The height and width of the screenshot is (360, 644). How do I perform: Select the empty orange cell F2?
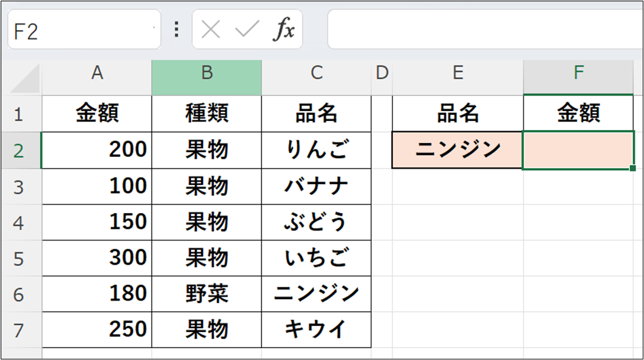click(x=578, y=150)
